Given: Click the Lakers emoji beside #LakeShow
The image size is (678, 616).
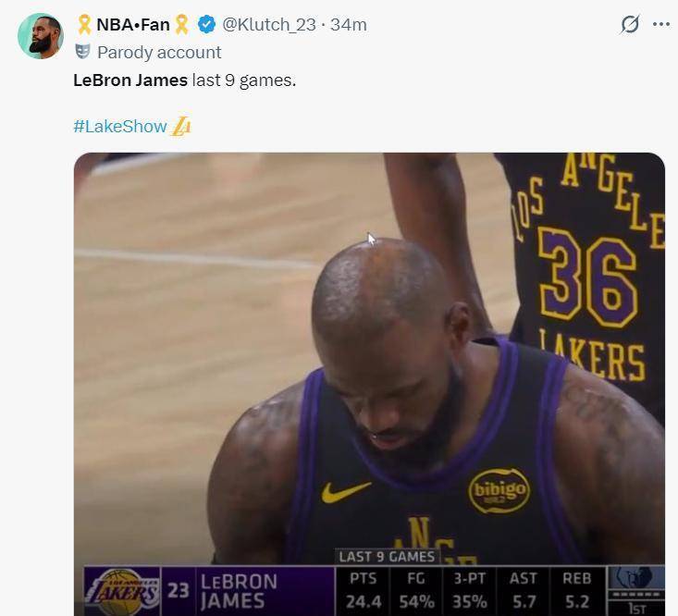Looking at the screenshot, I should pos(181,126).
